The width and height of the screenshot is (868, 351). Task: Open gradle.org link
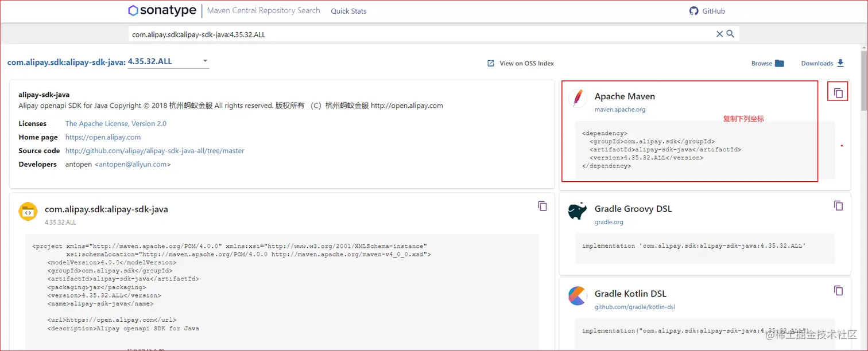click(x=609, y=222)
